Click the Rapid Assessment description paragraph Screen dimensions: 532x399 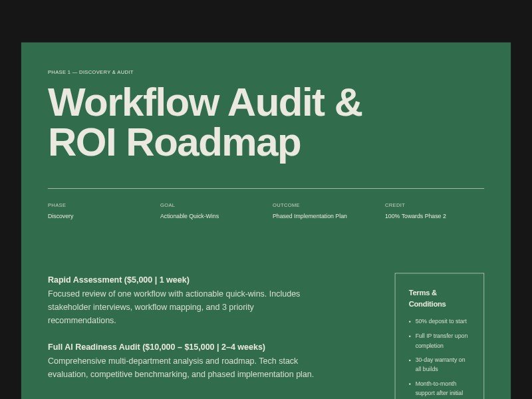174,307
